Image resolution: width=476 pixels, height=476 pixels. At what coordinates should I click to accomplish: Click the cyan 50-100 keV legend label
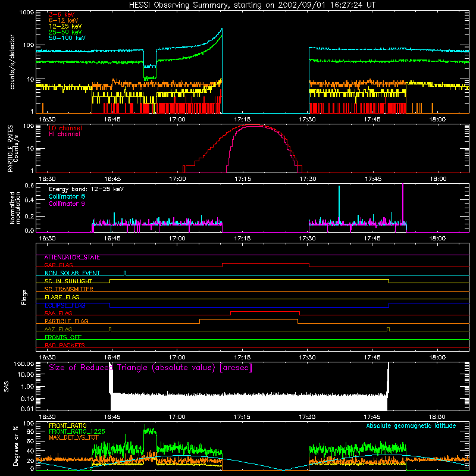coord(67,38)
